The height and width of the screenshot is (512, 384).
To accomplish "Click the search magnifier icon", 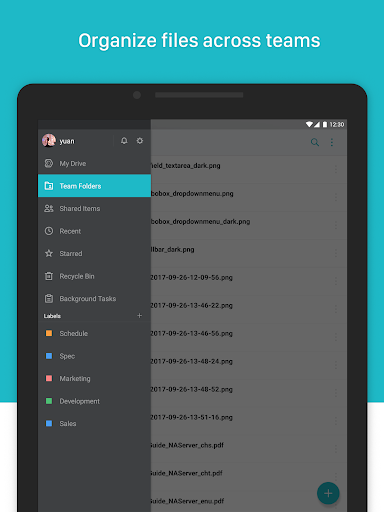I will (315, 142).
